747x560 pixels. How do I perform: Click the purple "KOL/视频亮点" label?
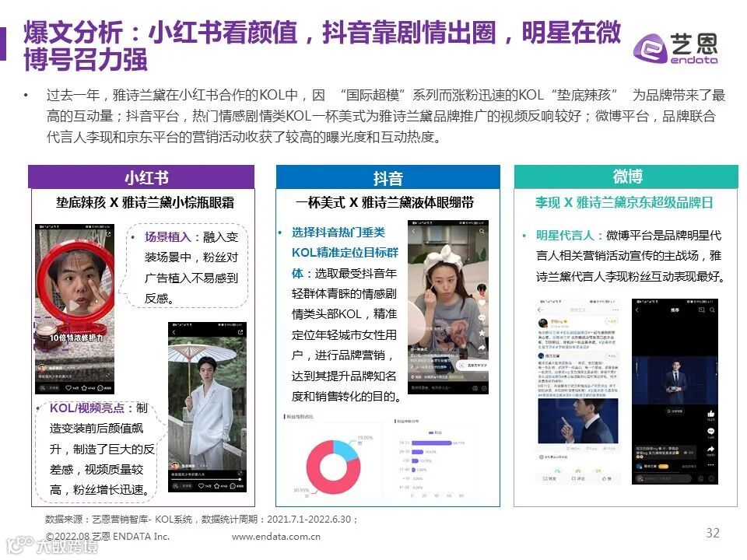point(86,408)
